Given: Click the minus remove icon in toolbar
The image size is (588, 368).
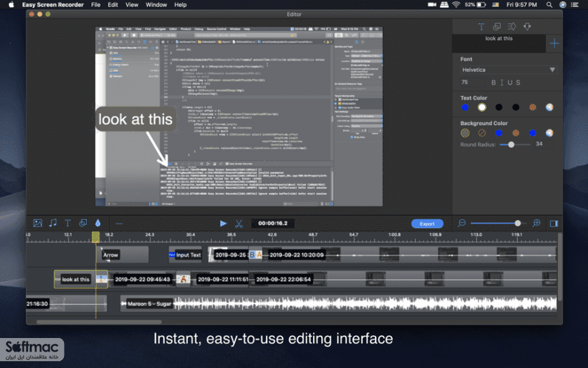Looking at the screenshot, I should click(119, 224).
